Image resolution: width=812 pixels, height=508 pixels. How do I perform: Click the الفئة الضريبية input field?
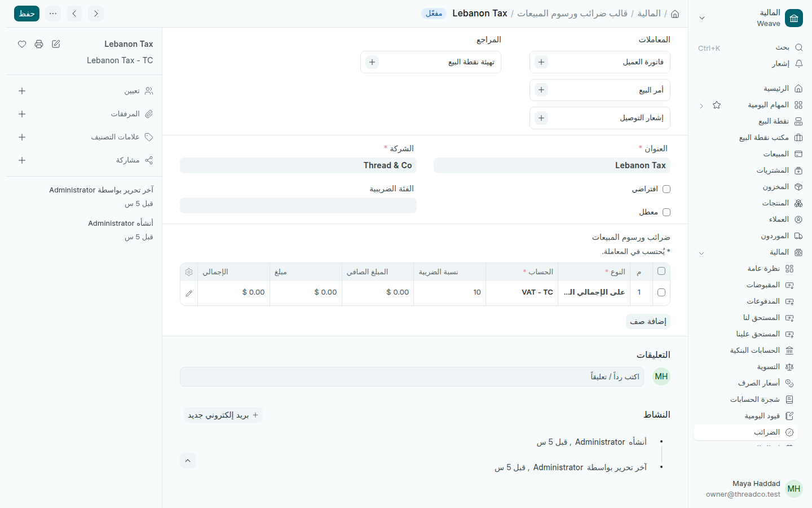[298, 205]
